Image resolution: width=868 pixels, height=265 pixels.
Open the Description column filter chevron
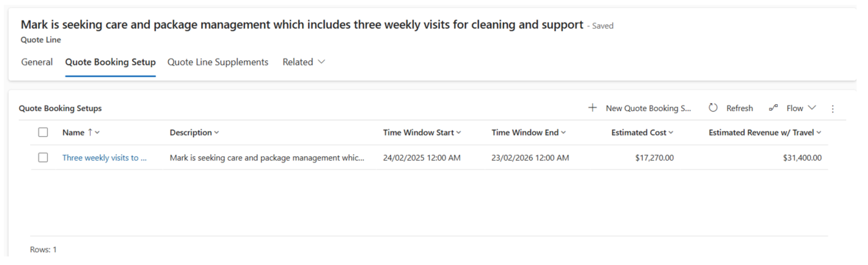click(x=217, y=133)
